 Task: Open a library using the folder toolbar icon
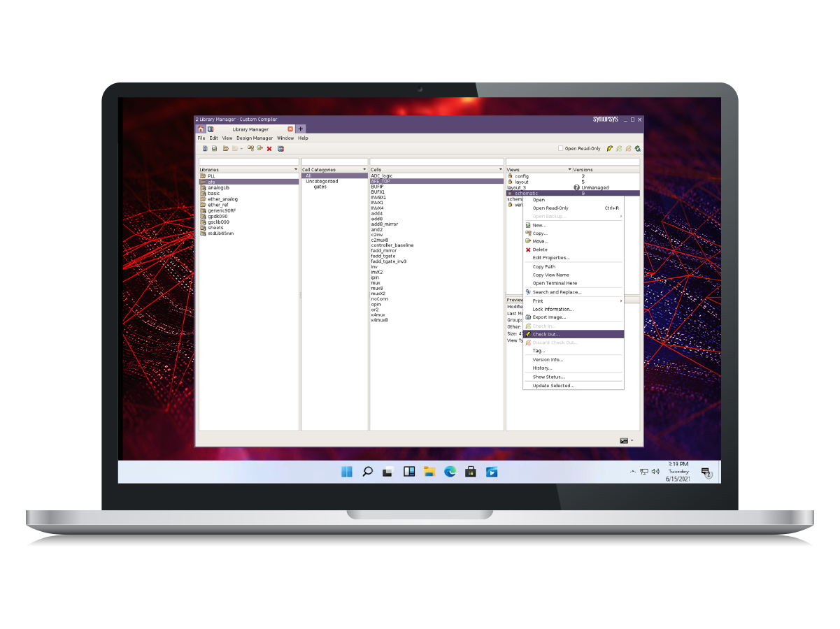point(226,148)
